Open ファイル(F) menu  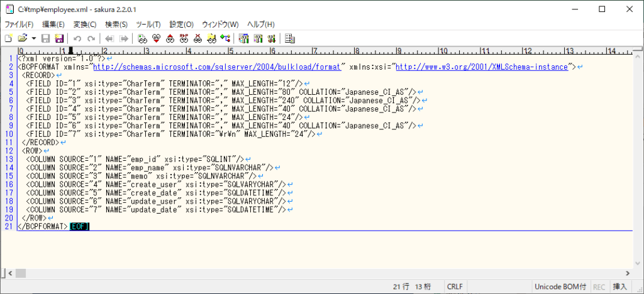(x=19, y=24)
